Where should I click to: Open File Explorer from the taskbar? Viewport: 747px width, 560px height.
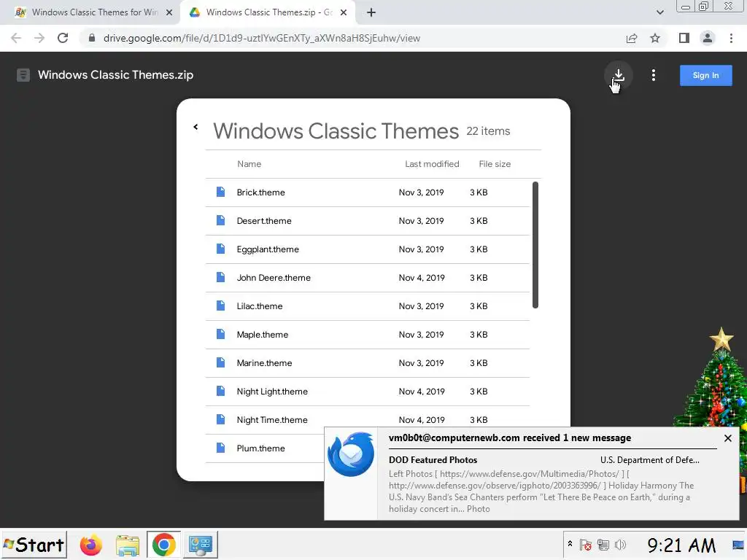tap(127, 545)
